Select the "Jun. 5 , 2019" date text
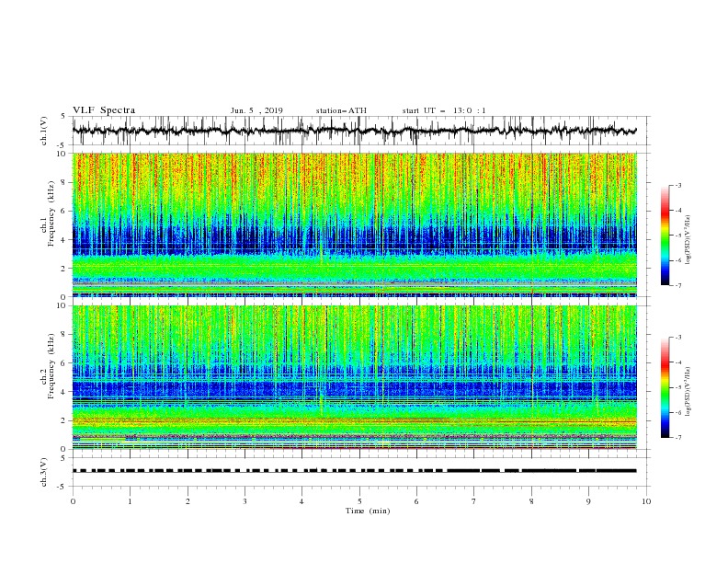728x563 pixels. pos(256,110)
